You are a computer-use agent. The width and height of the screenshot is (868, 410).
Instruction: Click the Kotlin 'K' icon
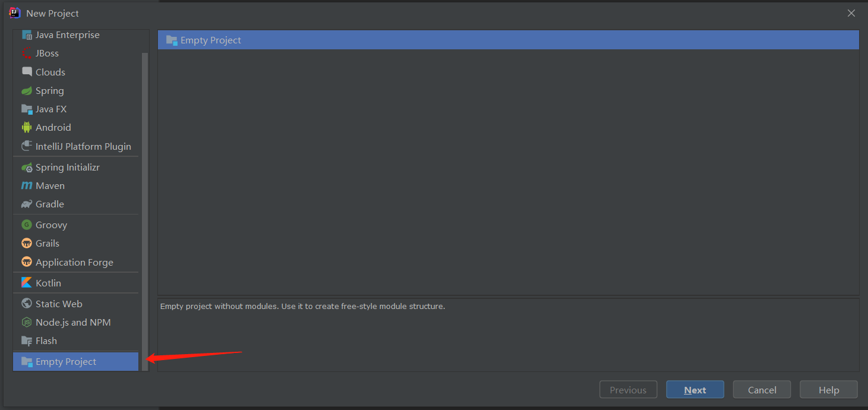coord(27,283)
